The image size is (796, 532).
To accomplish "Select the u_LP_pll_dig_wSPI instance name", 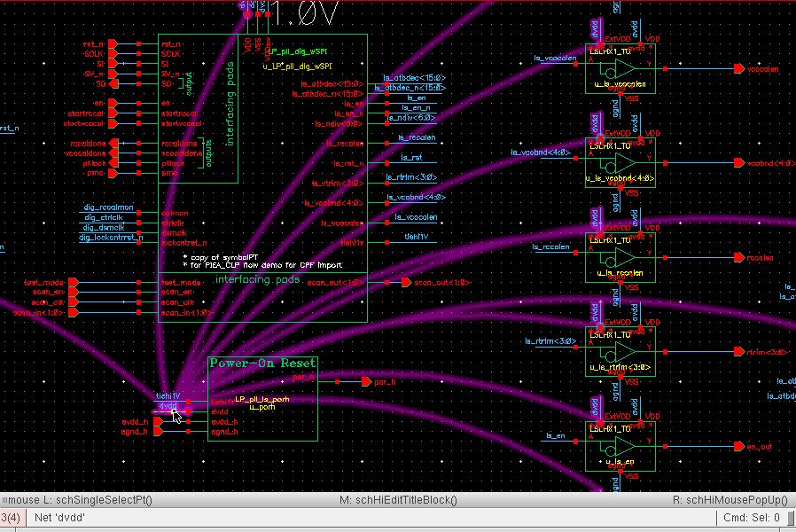I will [x=298, y=66].
